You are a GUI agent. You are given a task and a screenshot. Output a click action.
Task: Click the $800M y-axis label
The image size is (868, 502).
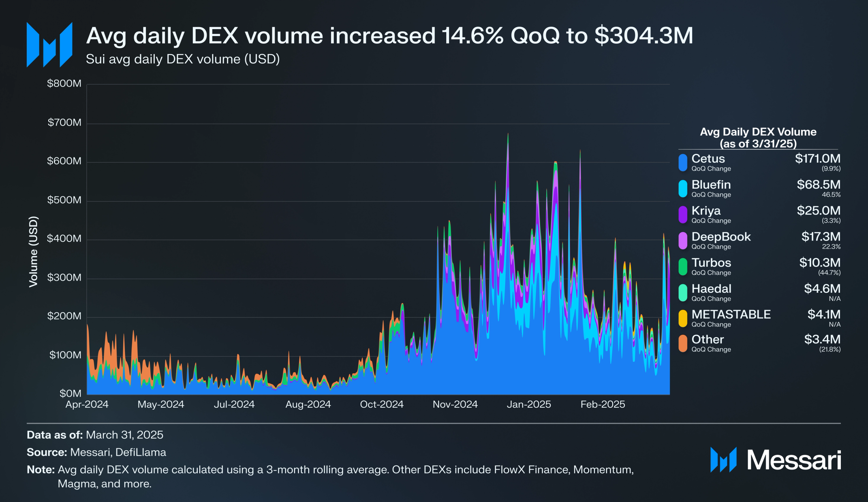coord(64,83)
